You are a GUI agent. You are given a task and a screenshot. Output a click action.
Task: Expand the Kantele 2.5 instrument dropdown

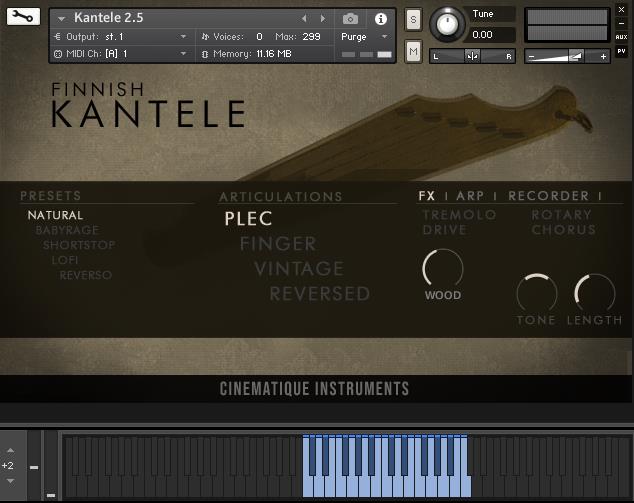61,19
